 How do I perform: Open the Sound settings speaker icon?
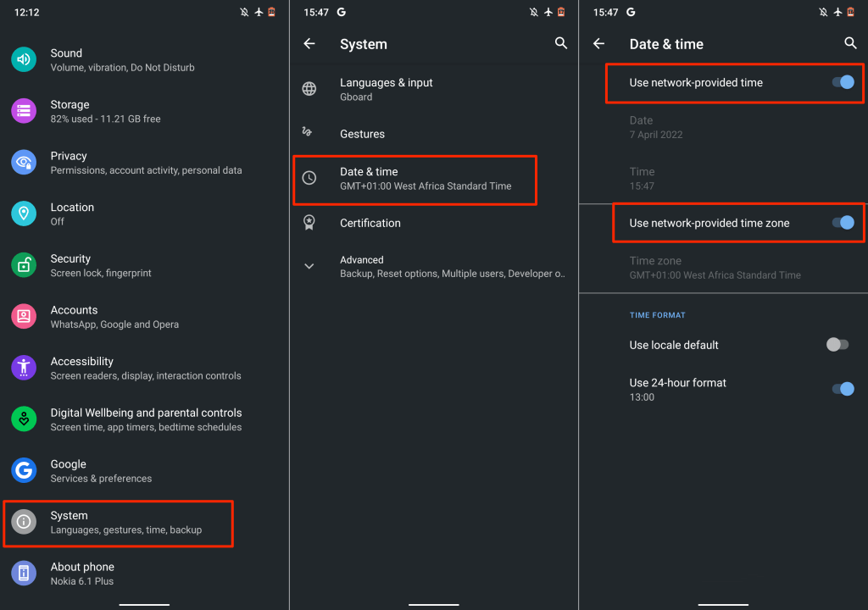[24, 59]
